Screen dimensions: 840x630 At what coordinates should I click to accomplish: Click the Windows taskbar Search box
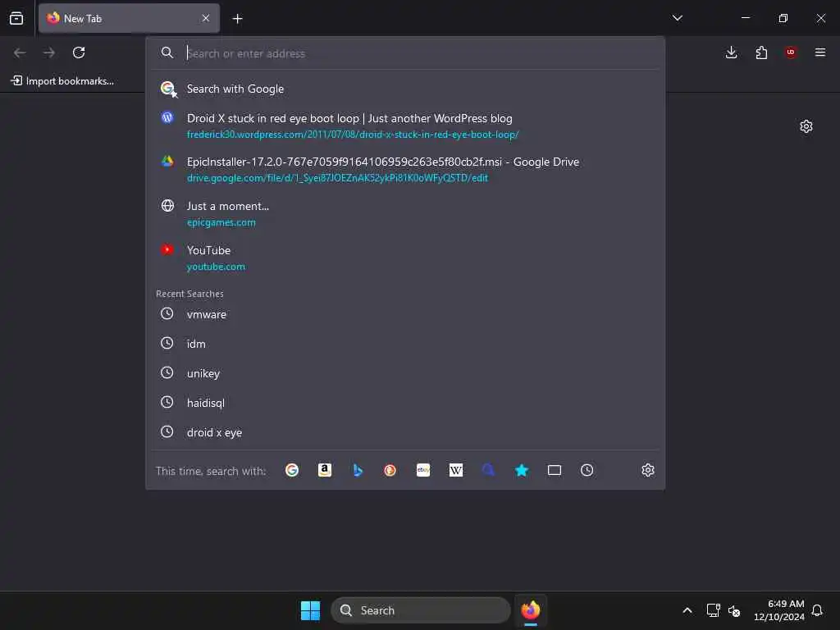[421, 610]
